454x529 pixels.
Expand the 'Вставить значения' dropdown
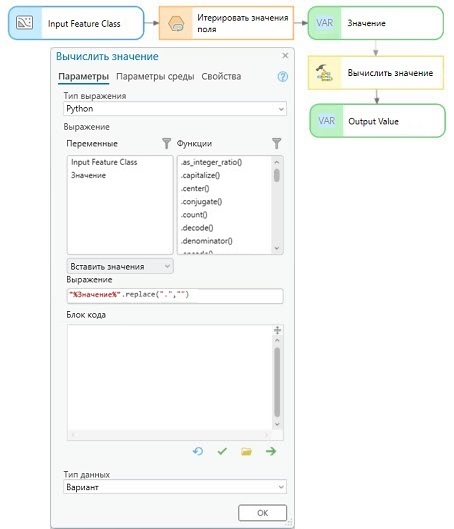click(120, 267)
